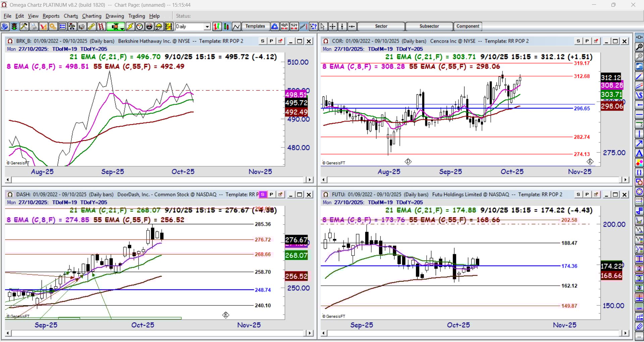Toggle the P button on FUTU chart

pos(587,194)
